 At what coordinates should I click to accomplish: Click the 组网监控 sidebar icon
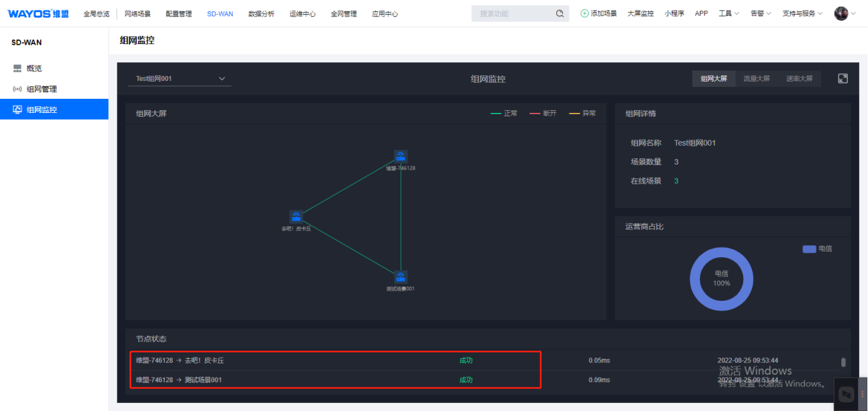(17, 110)
